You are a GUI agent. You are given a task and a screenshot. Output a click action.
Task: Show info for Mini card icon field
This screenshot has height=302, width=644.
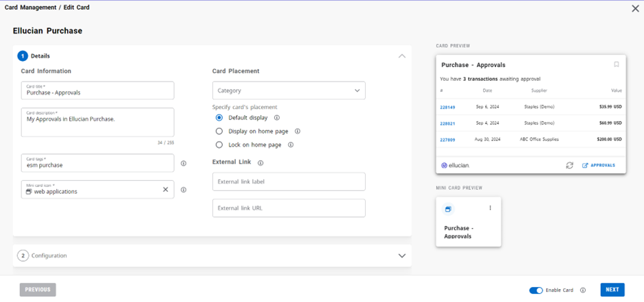pyautogui.click(x=184, y=190)
